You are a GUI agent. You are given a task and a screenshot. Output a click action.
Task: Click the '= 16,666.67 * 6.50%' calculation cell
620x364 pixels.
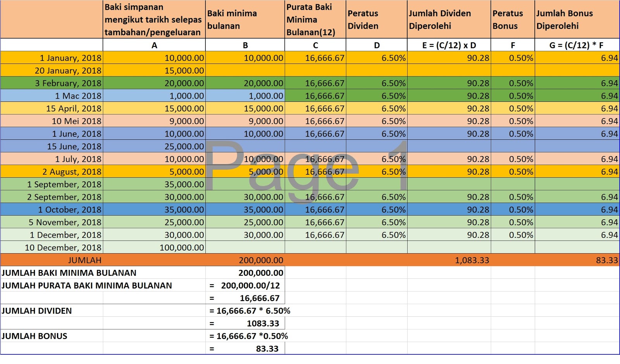coord(250,311)
